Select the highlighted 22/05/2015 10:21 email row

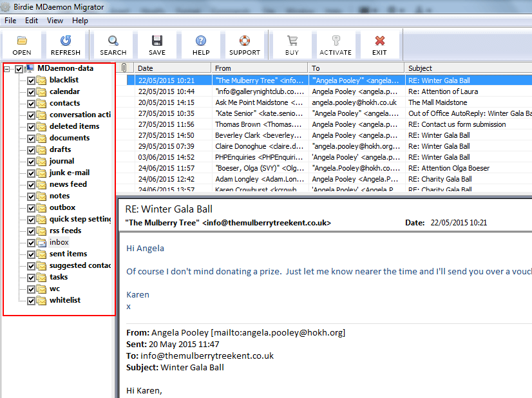point(329,81)
